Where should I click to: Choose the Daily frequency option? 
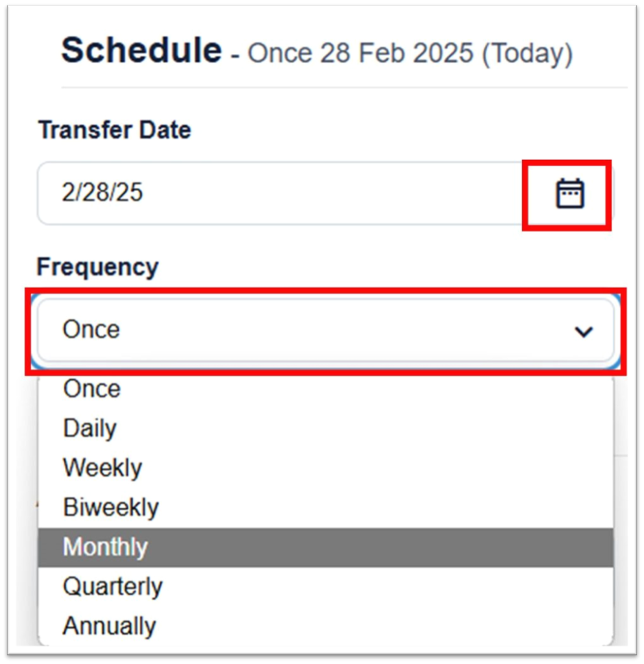89,429
